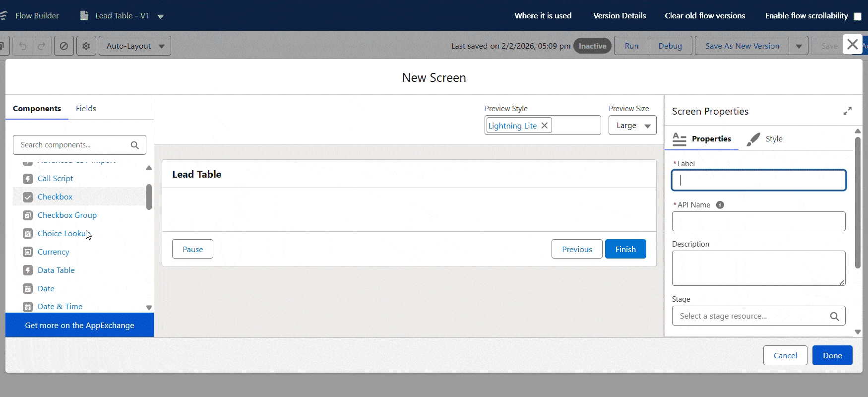Switch to the Fields tab
The width and height of the screenshot is (868, 397).
pos(86,108)
